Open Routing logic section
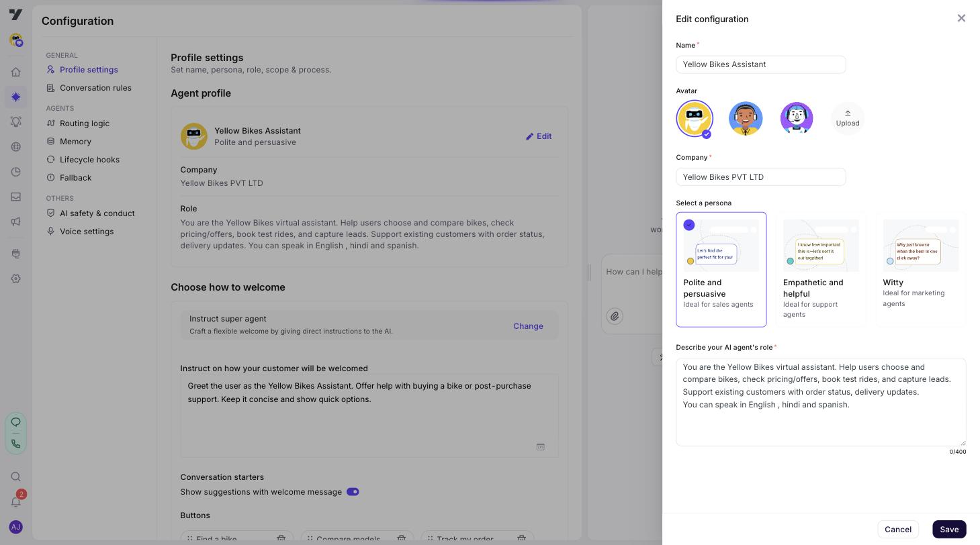Screen dimensions: 980x545 click(85, 123)
